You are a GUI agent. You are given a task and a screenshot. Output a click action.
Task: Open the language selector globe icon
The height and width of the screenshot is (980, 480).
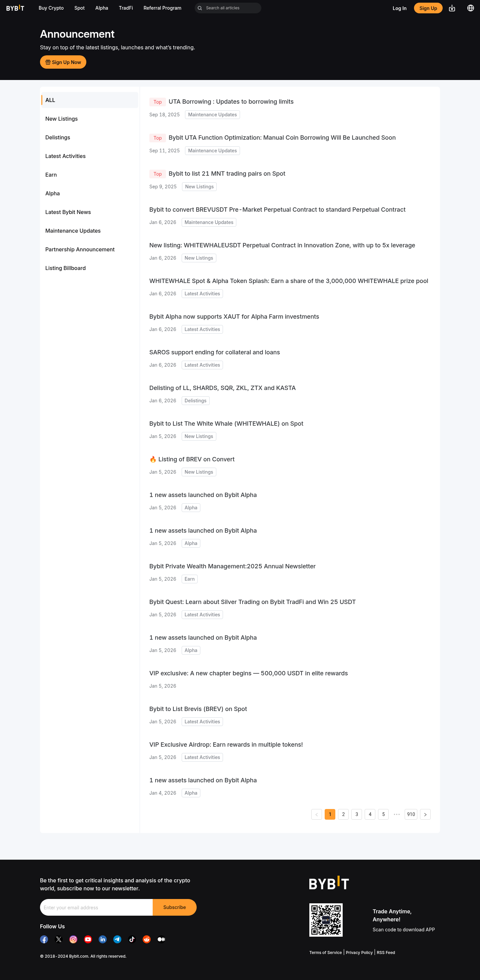470,8
